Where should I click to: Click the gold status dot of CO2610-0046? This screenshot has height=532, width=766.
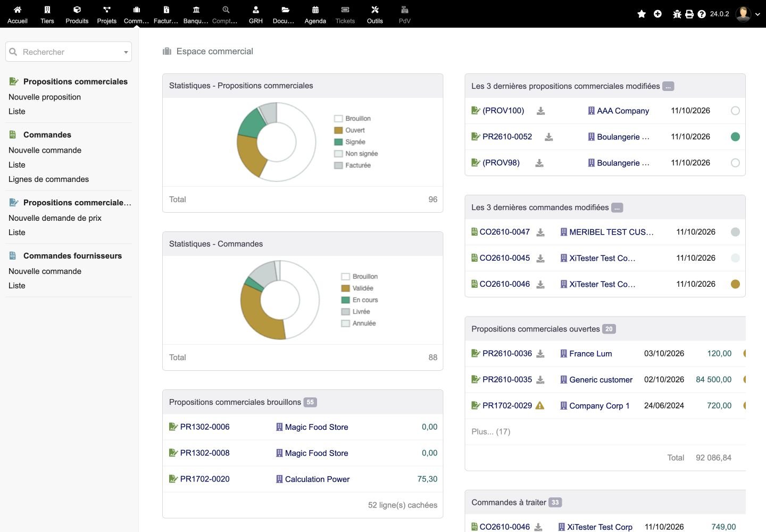pyautogui.click(x=735, y=284)
